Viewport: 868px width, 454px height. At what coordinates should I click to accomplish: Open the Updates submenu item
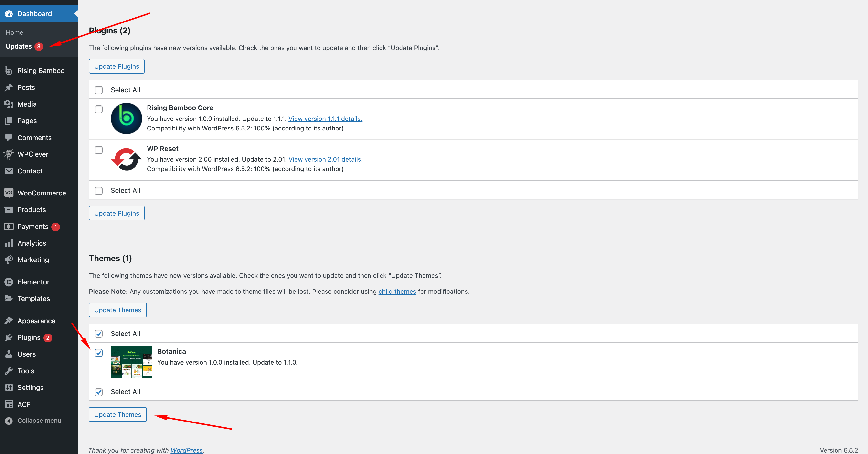click(x=19, y=46)
